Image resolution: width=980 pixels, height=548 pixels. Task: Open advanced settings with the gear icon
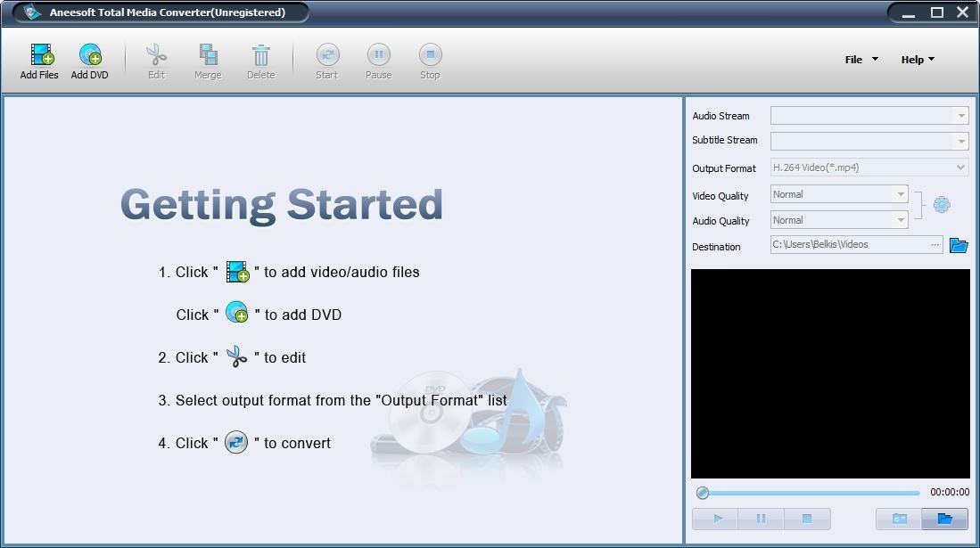[941, 204]
